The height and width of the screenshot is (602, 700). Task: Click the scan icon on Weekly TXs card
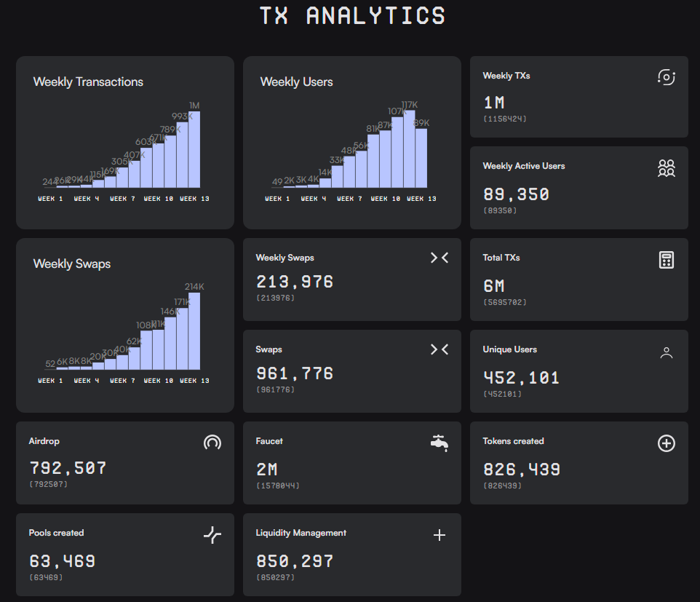point(666,76)
